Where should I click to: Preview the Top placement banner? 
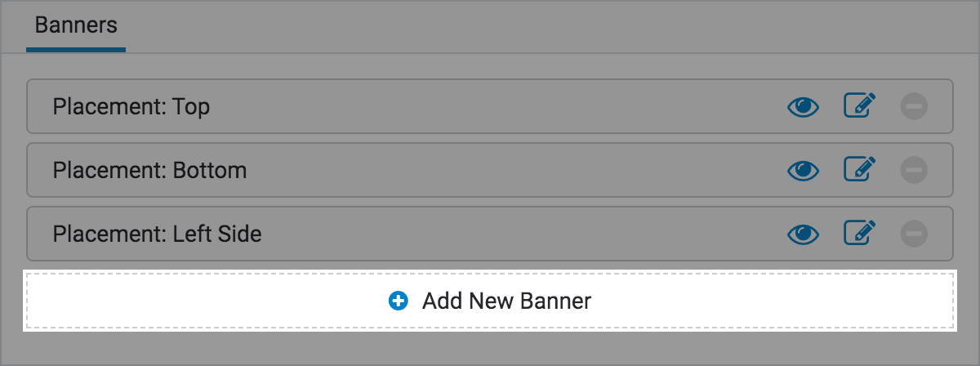803,106
